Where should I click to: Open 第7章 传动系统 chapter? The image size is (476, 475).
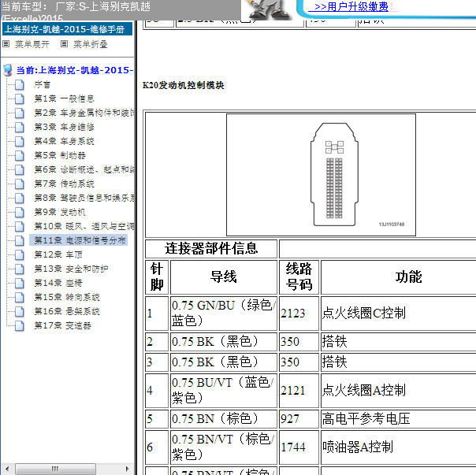[64, 184]
